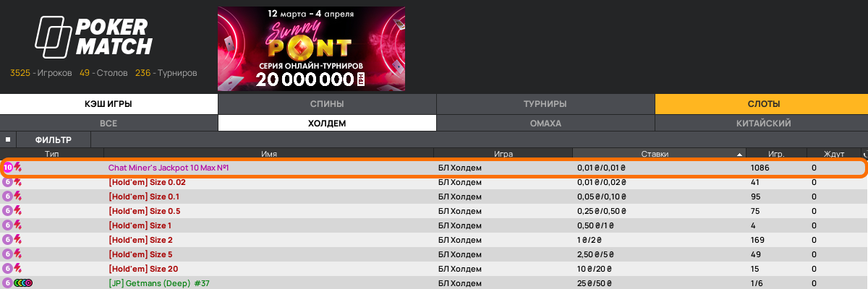Select the ОМАХА game filter tab
Viewport: 868px width, 289px height.
click(x=545, y=124)
